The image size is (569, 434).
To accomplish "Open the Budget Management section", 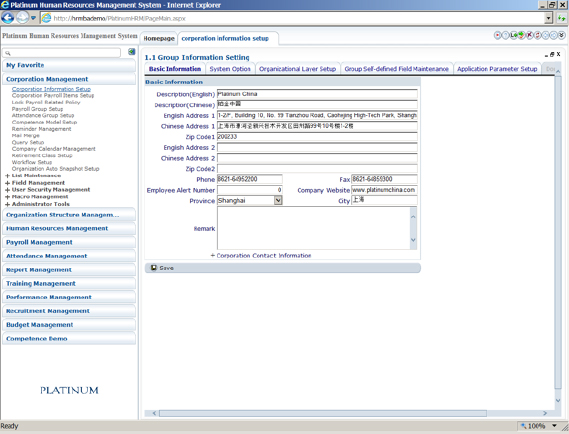I will [x=69, y=325].
